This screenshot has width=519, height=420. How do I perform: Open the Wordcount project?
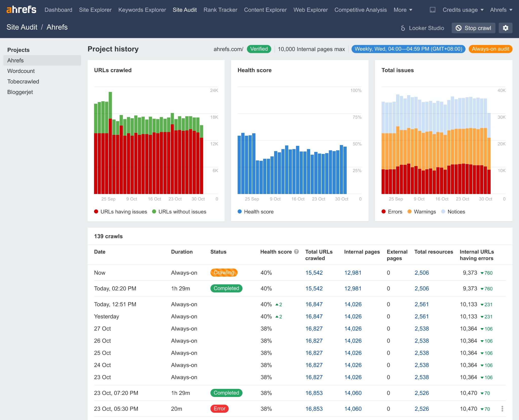21,71
